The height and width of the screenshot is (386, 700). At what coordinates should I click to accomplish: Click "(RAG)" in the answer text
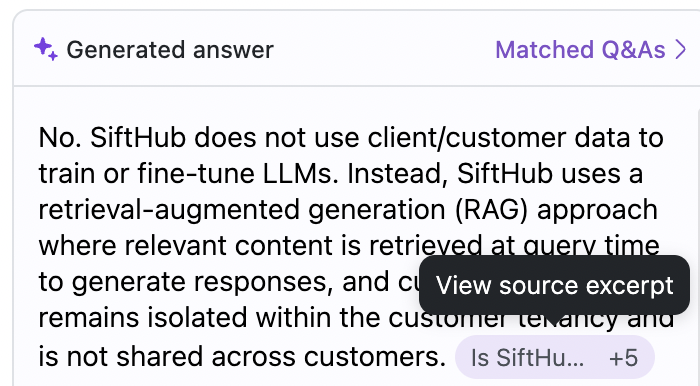pyautogui.click(x=492, y=211)
